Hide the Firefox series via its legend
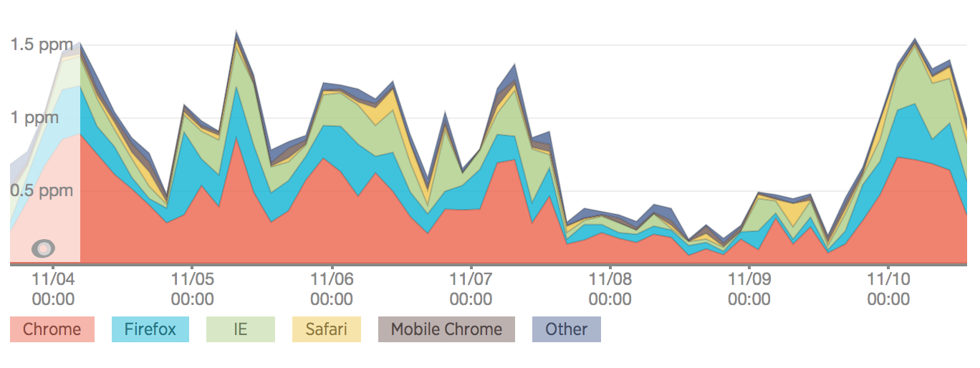This screenshot has width=980, height=368. coord(150,329)
